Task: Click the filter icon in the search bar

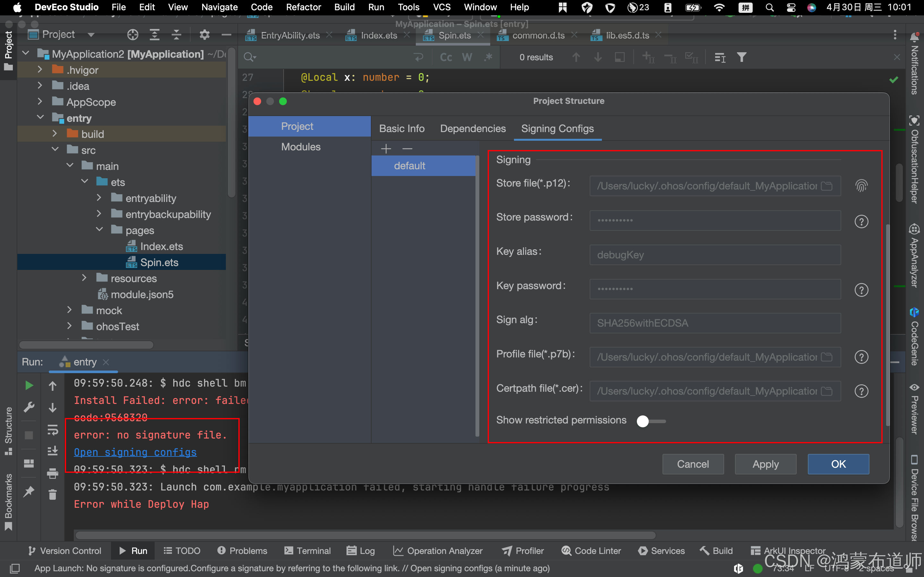Action: click(x=741, y=57)
